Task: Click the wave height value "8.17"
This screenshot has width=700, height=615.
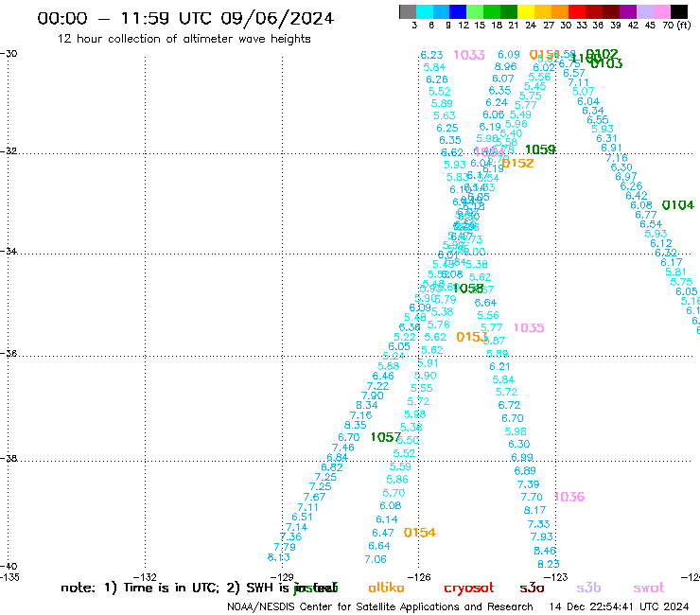Action: click(x=534, y=510)
